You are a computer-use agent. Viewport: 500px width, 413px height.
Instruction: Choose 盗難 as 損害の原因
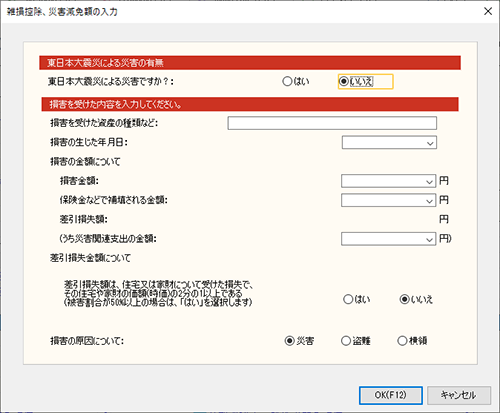[x=356, y=341]
